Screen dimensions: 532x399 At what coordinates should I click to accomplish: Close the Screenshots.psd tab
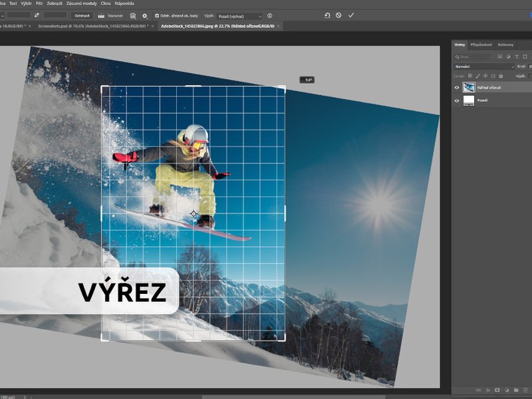(x=153, y=26)
